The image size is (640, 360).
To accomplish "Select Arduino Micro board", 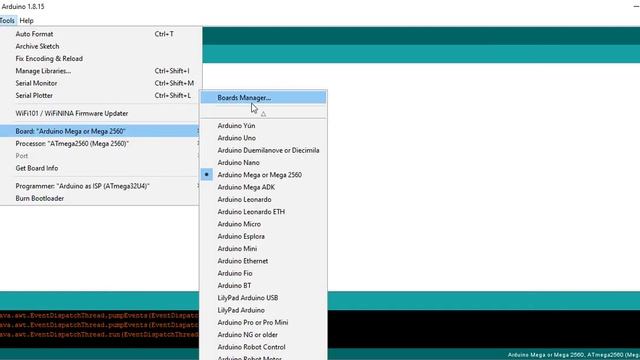I will pos(263,224).
